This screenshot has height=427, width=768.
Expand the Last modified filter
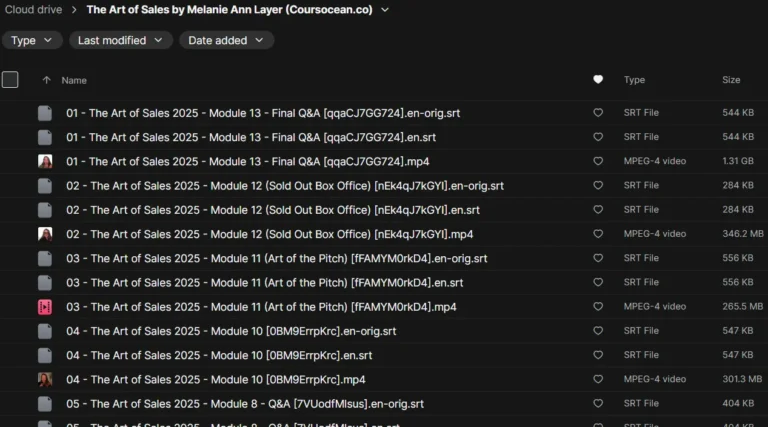click(120, 40)
